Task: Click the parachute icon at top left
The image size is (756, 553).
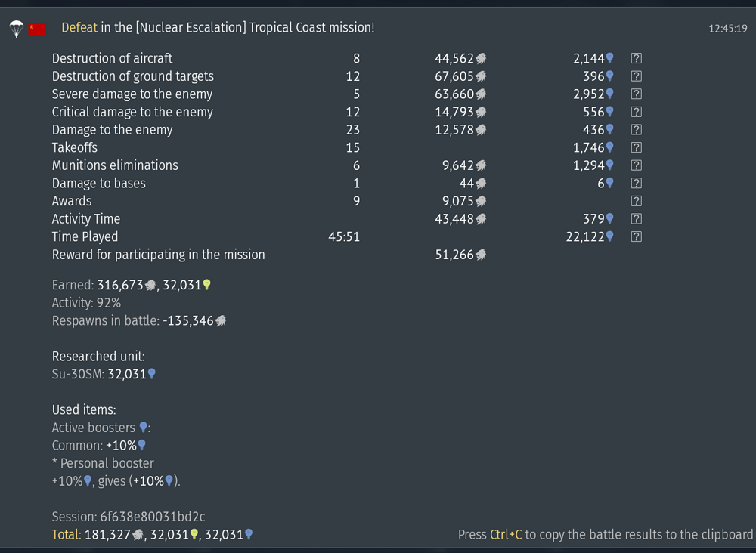Action: pyautogui.click(x=17, y=29)
